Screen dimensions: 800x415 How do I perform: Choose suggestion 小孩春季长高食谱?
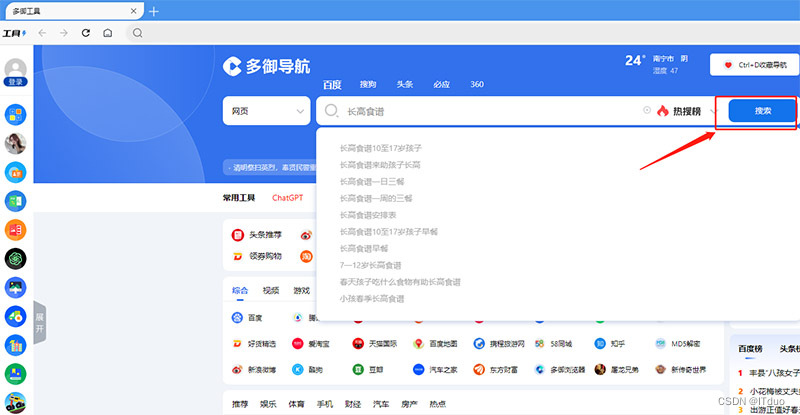pos(372,299)
